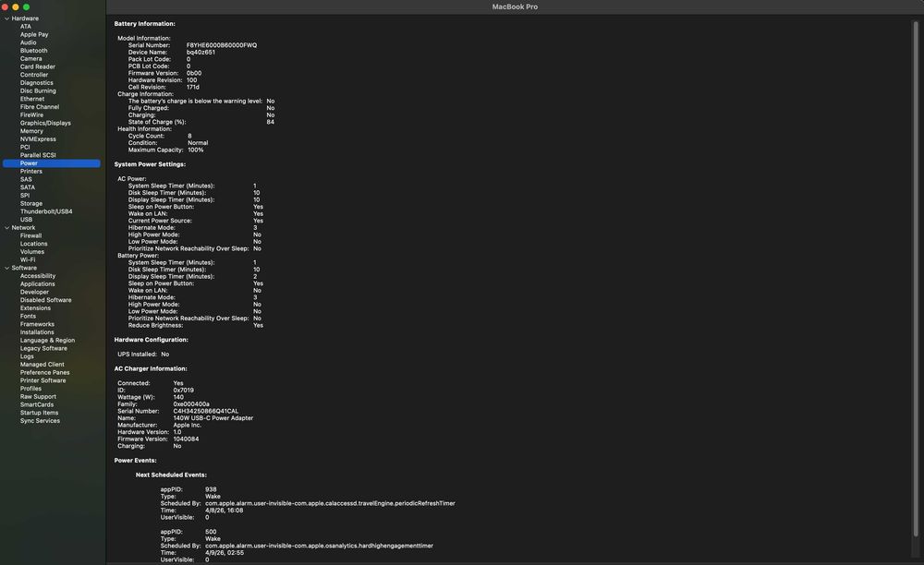Select Language & Region item
924x565 pixels.
coord(47,340)
